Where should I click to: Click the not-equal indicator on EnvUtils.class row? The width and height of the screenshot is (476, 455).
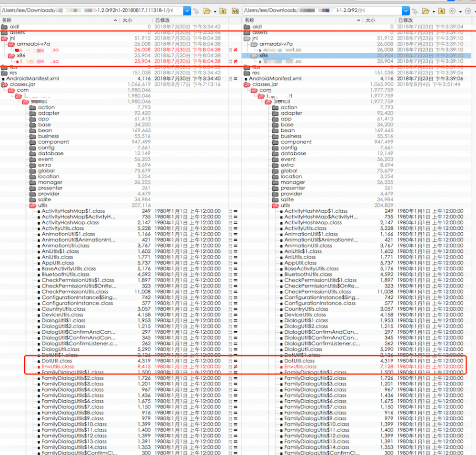tap(236, 366)
